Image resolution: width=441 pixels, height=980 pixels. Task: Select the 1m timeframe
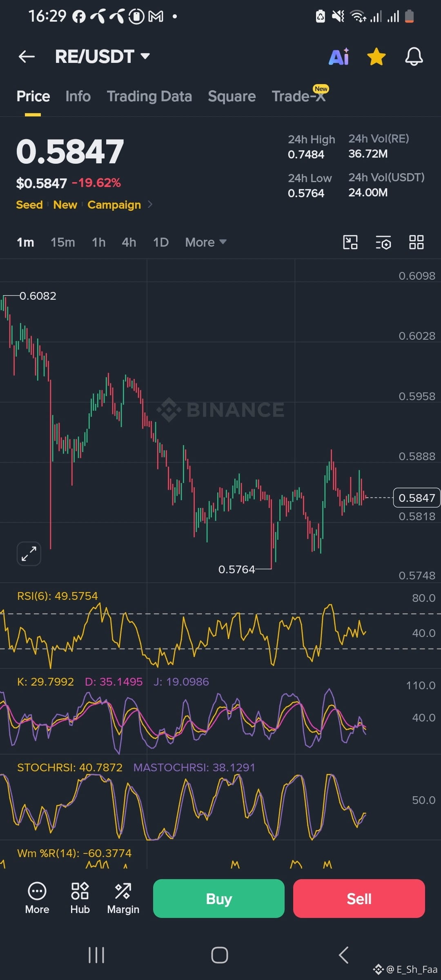(x=25, y=242)
